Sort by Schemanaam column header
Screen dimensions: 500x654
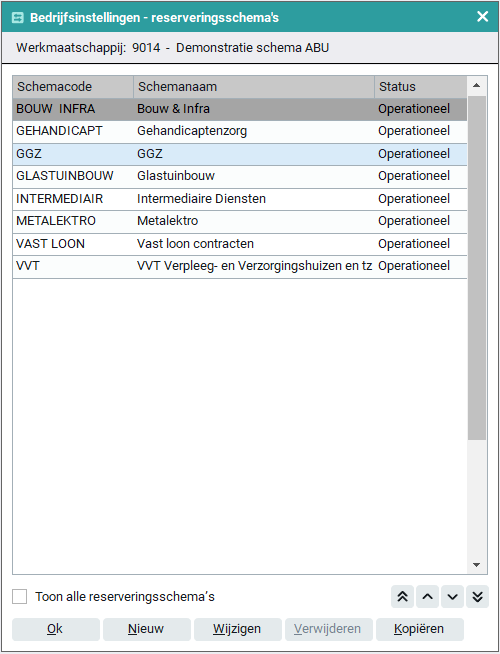coord(254,87)
